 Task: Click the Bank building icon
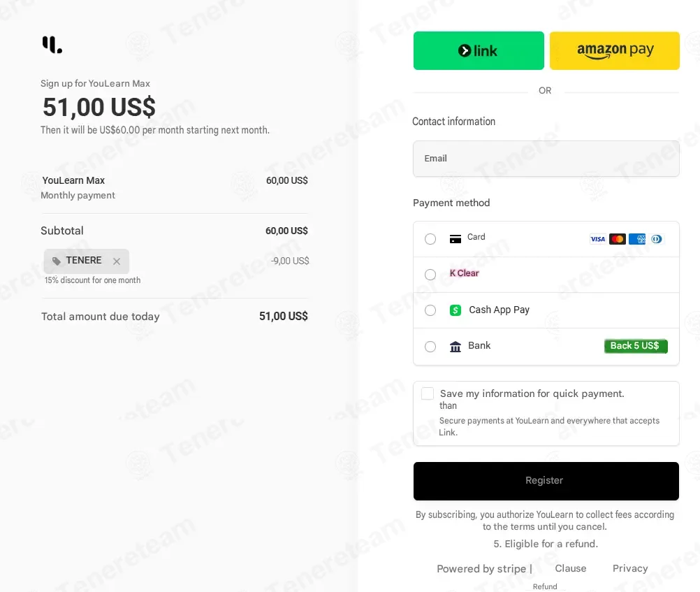(x=455, y=346)
